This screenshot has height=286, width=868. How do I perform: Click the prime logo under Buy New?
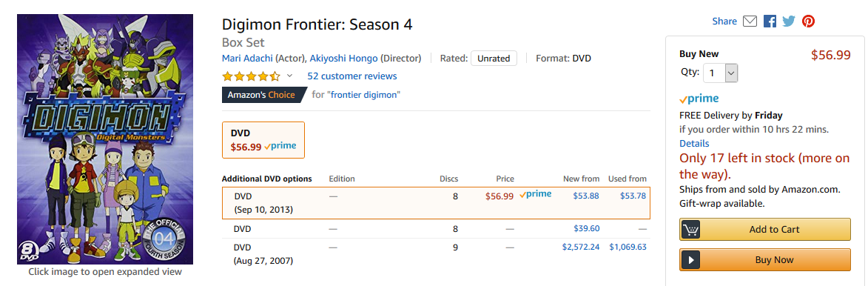coord(699,99)
